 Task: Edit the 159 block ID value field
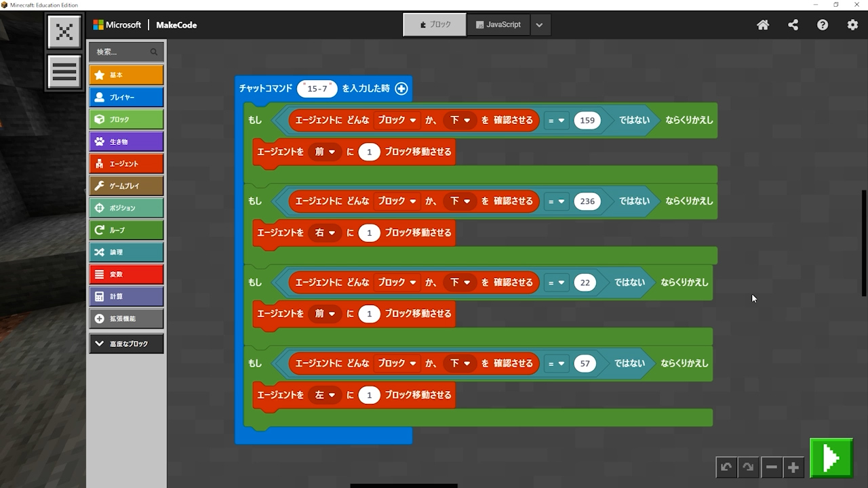pos(587,121)
